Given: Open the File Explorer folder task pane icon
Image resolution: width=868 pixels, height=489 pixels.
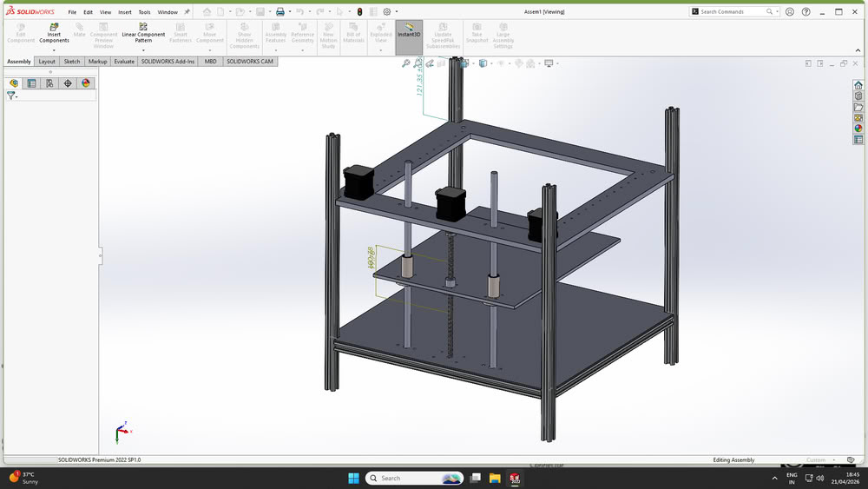Looking at the screenshot, I should point(858,107).
